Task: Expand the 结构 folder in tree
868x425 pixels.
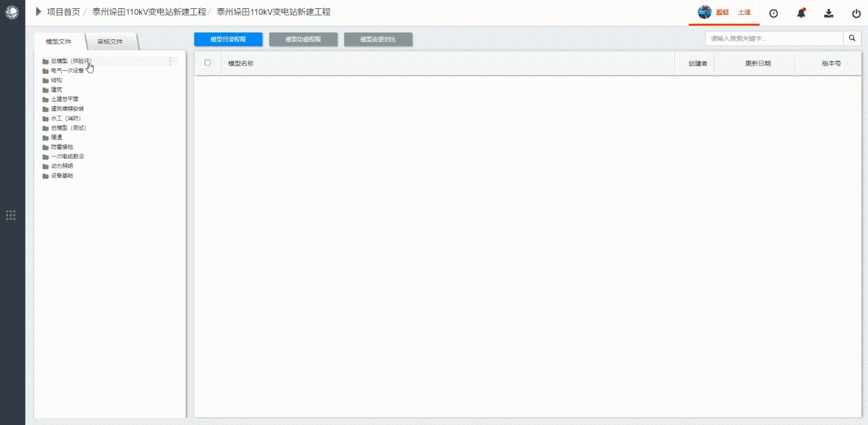Action: (x=56, y=80)
